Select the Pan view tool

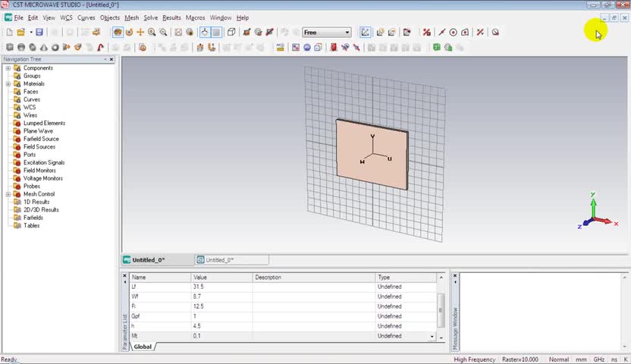pos(140,33)
